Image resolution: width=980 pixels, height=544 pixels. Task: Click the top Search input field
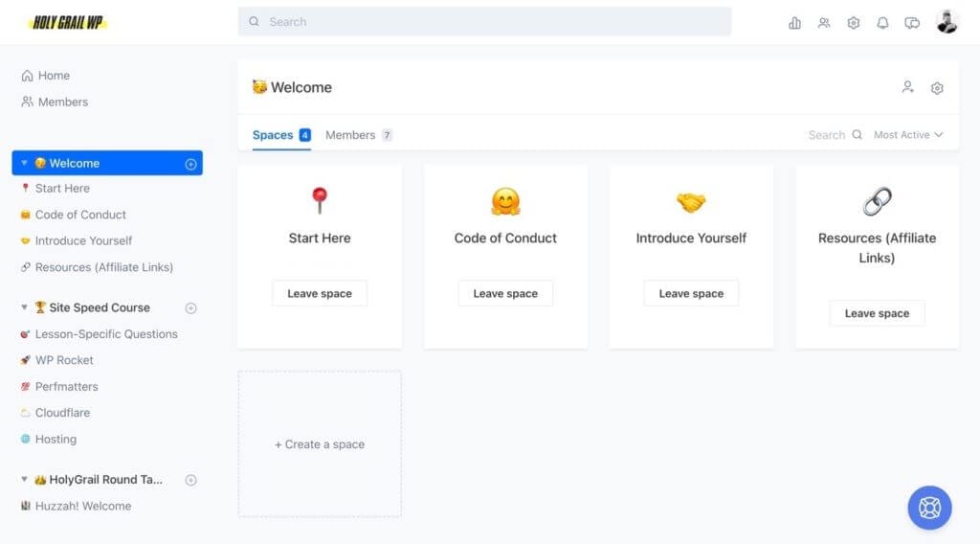(484, 21)
